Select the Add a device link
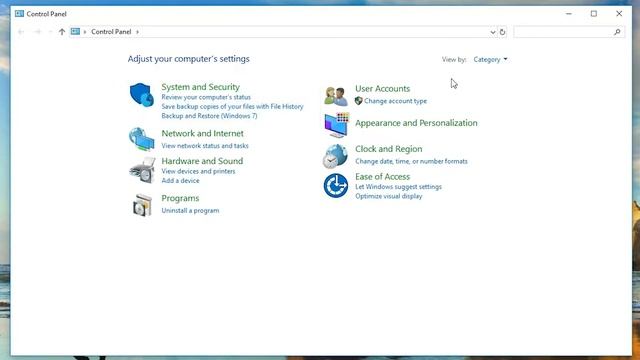Viewport: 640px width, 360px height. click(180, 181)
